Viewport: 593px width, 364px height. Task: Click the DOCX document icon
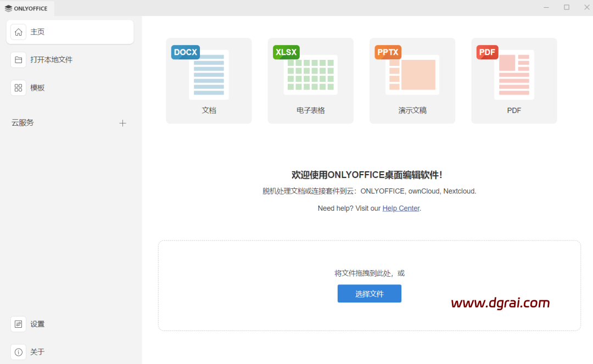[x=209, y=74]
